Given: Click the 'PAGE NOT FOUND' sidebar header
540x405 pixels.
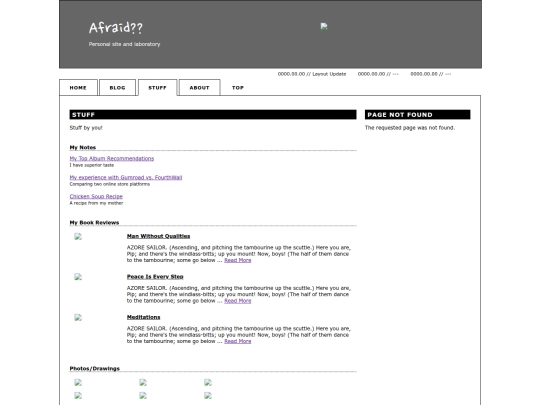Looking at the screenshot, I should 417,115.
